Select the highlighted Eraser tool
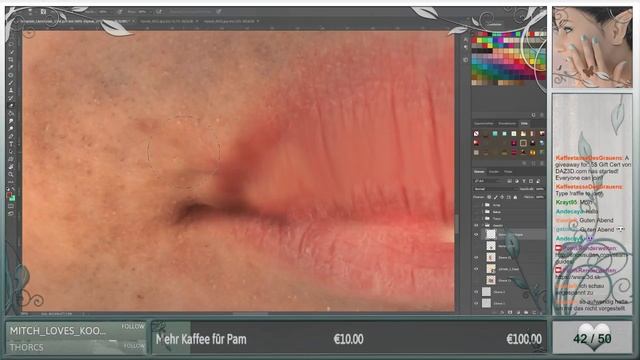Screen dimensions: 640x360 pos(11,105)
